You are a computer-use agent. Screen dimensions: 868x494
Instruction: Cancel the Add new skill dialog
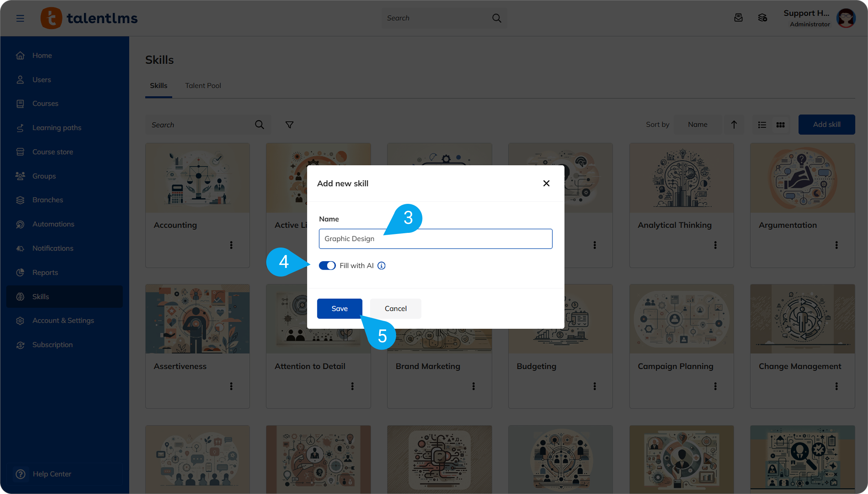click(396, 309)
